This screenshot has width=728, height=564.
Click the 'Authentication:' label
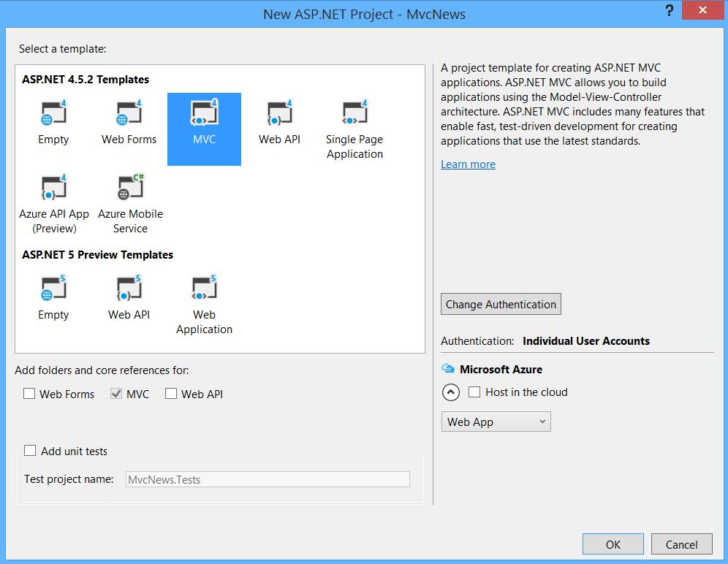[477, 341]
